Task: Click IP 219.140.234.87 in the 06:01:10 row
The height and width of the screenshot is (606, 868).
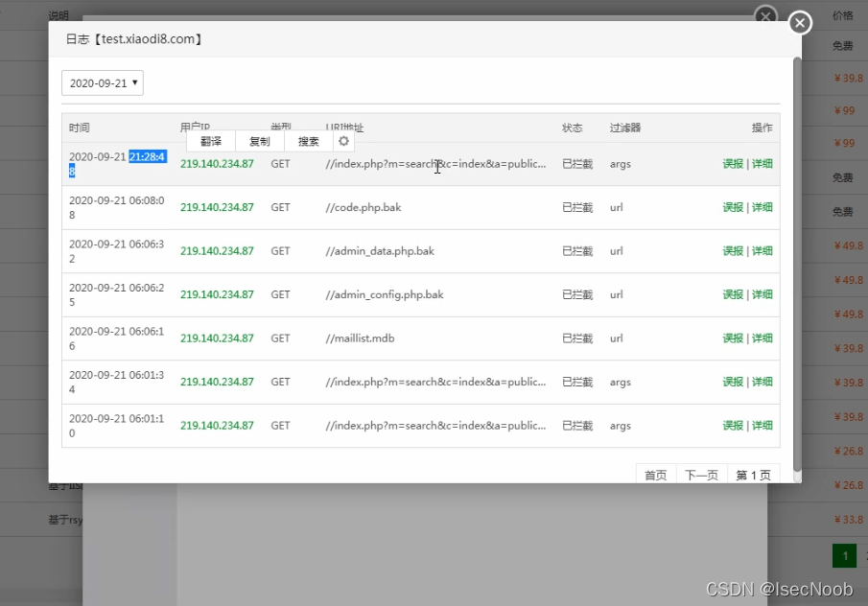Action: pyautogui.click(x=217, y=426)
